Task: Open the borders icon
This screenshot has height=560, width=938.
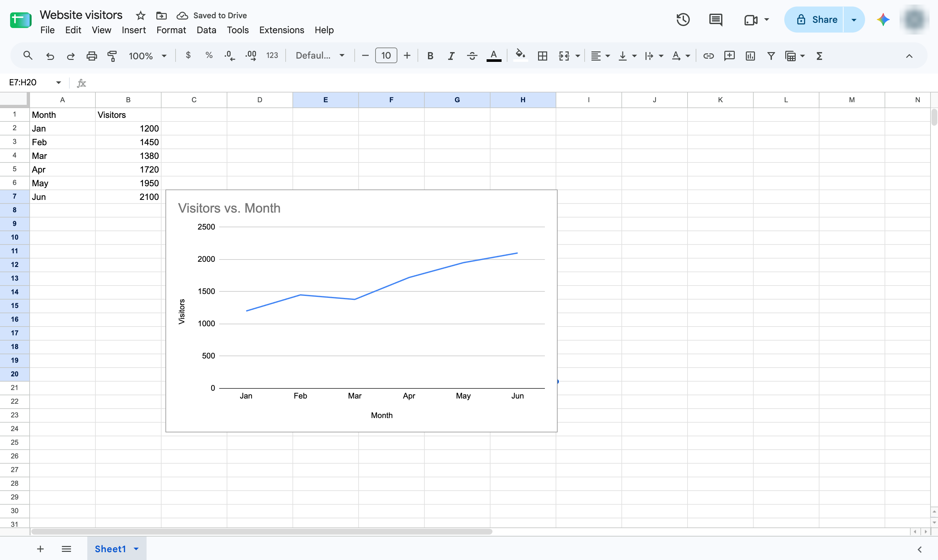Action: [542, 56]
